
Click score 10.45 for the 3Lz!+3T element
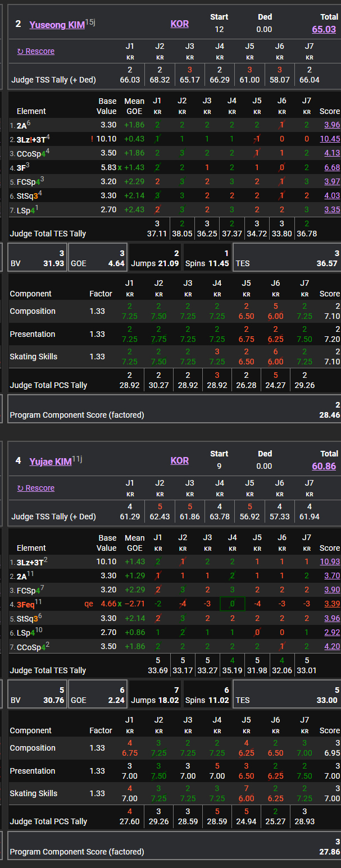coord(329,139)
